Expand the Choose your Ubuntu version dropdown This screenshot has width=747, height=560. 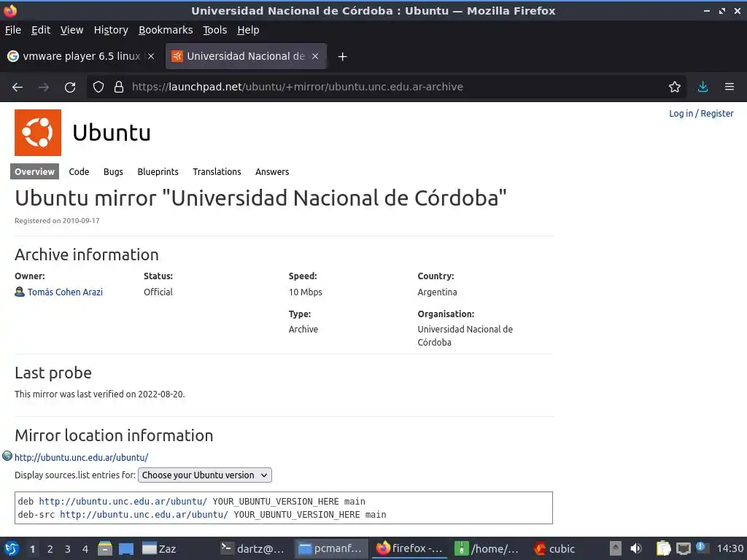point(205,475)
